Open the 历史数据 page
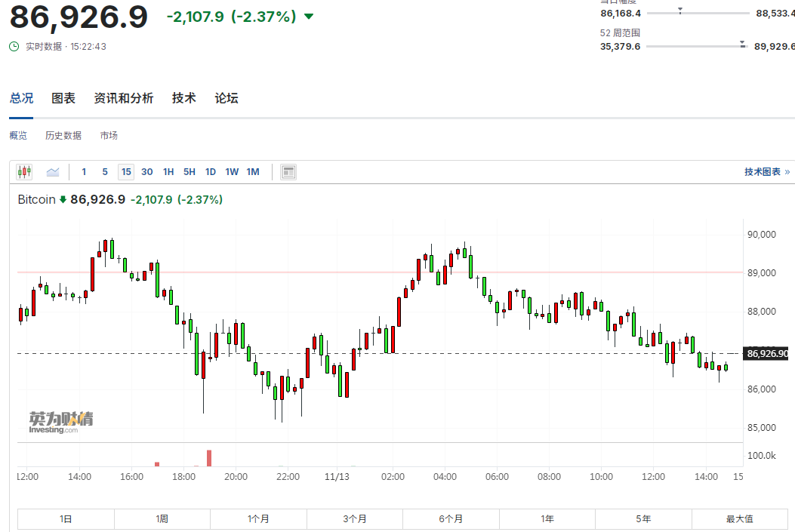Image resolution: width=795 pixels, height=532 pixels. 63,135
